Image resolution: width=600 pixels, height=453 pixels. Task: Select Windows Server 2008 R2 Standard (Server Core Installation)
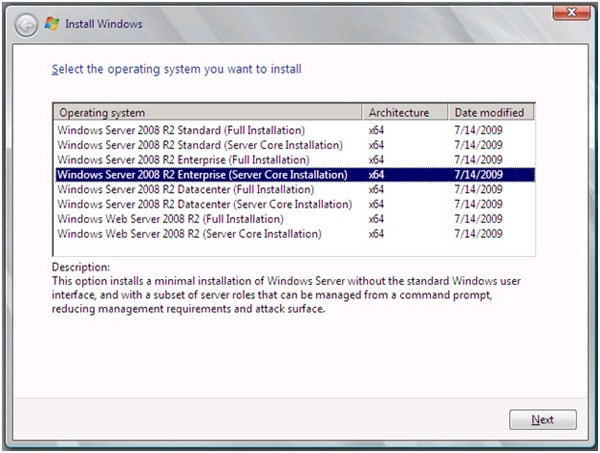click(x=295, y=145)
